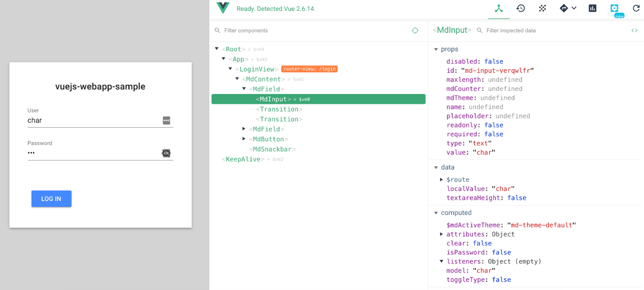Click the password manager icon in User field
This screenshot has height=290, width=644.
[x=166, y=120]
